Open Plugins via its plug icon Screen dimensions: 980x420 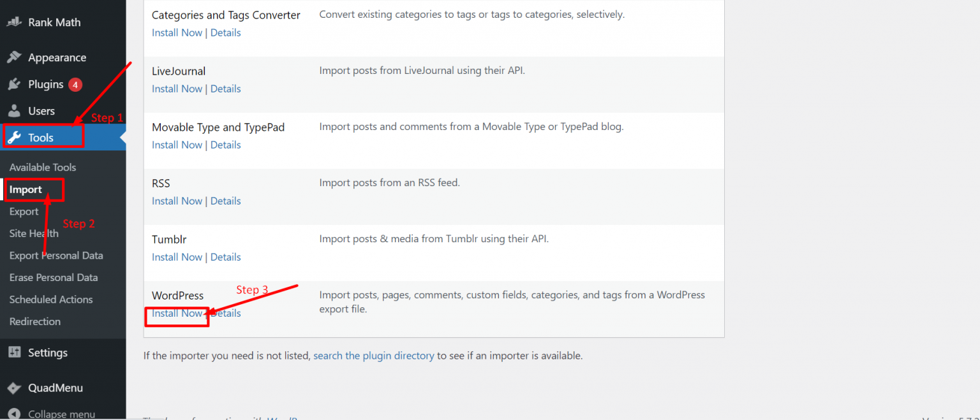click(x=14, y=84)
